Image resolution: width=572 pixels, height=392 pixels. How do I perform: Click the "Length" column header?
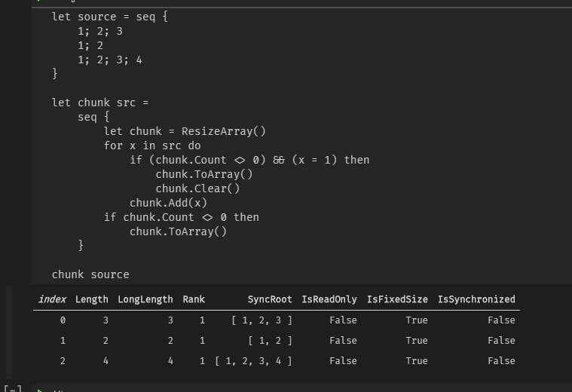(92, 299)
